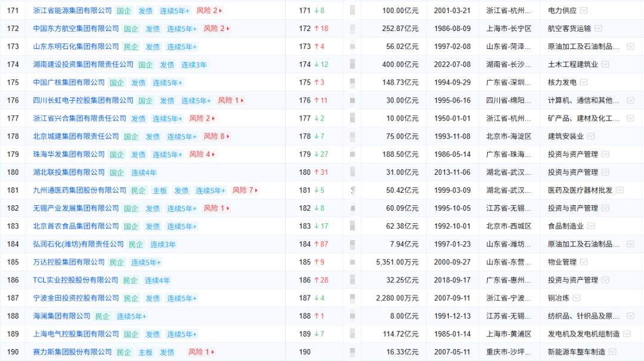Expand 风险 2 tag for 浙江省兴合集团
Screen dimensions: 644x361
coord(202,118)
